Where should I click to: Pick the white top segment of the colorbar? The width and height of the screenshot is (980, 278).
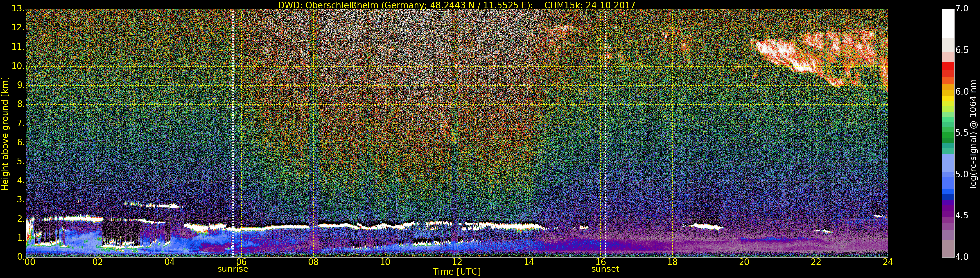click(x=948, y=23)
